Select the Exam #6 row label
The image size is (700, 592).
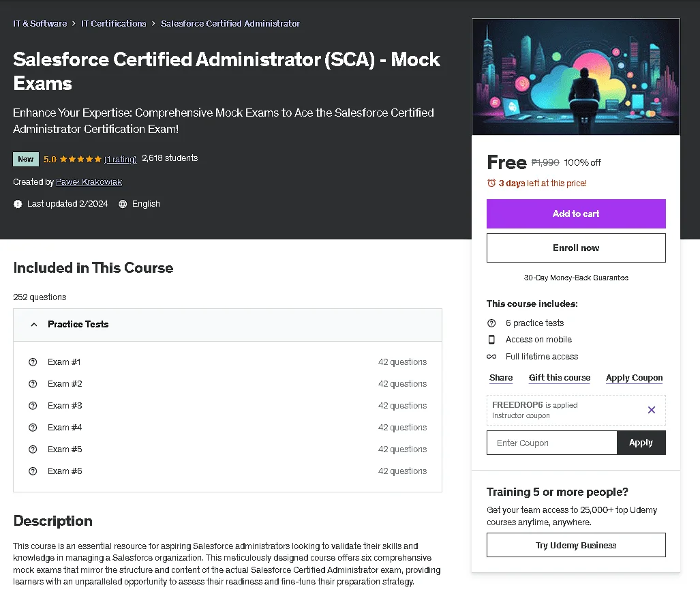click(65, 471)
